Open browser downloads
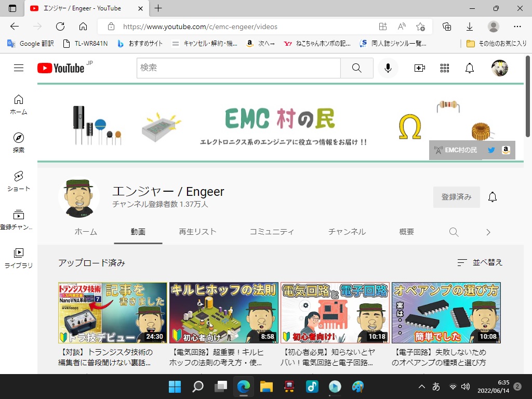 470,26
